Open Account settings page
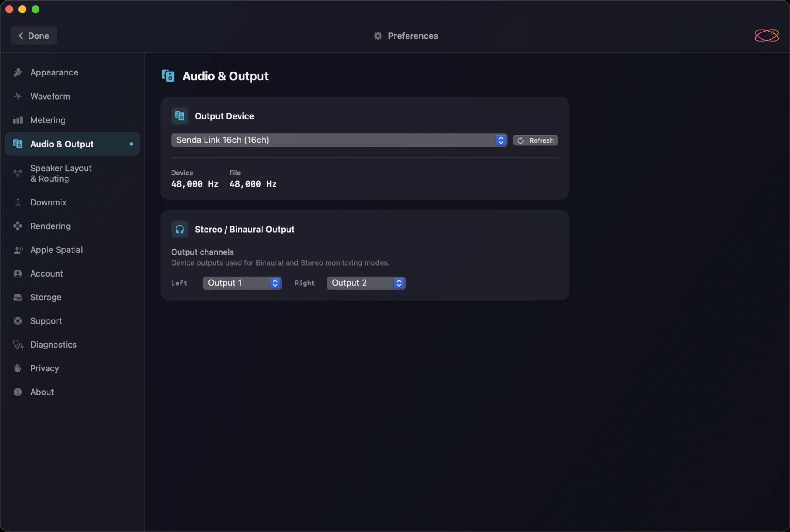Screen dimensions: 790x532 (x=72, y=273)
